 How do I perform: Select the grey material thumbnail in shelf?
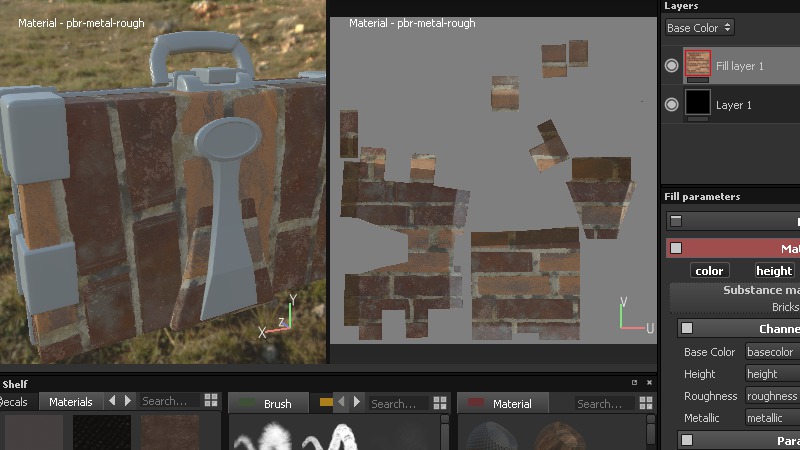point(34,432)
